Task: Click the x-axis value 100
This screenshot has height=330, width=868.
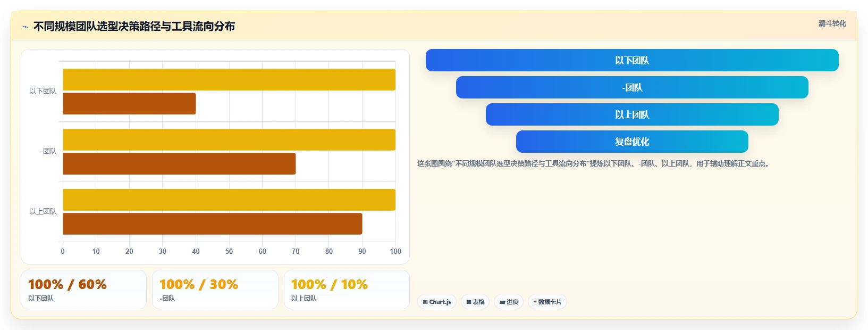Action: (395, 251)
